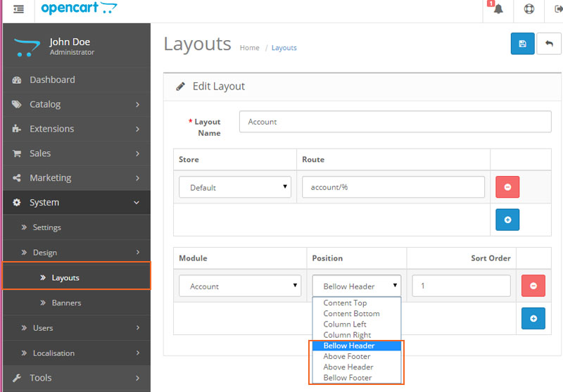Click the help lifebuoy icon

pos(529,9)
